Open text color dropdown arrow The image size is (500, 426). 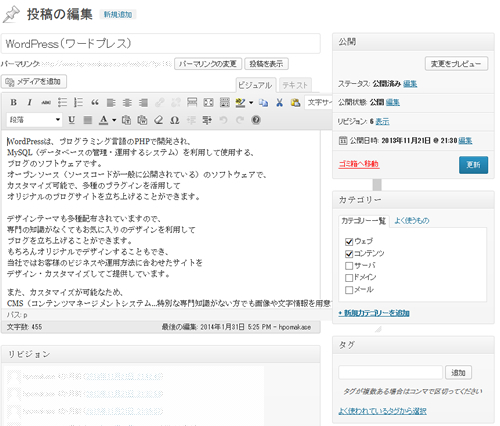(114, 120)
